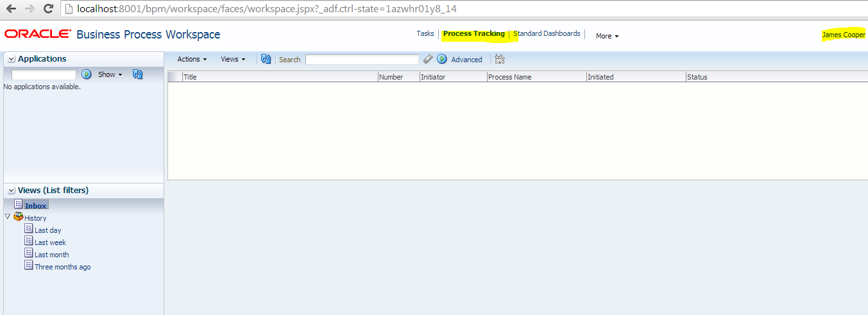The image size is (868, 315).
Task: Run the process search go icon
Action: pos(442,59)
